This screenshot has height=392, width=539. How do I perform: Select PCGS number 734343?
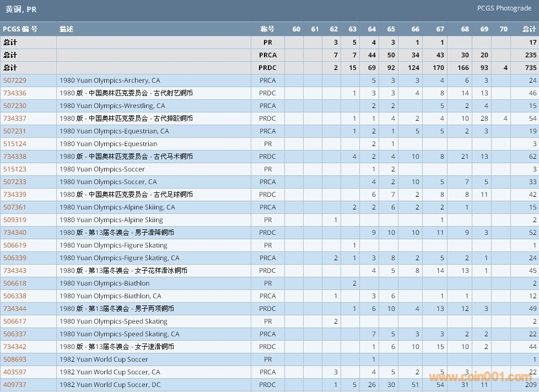click(x=15, y=271)
